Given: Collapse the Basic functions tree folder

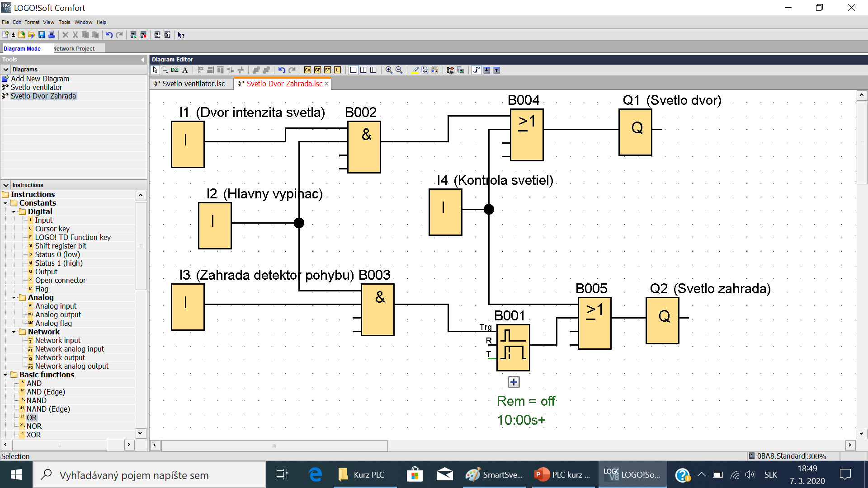Looking at the screenshot, I should tap(5, 375).
